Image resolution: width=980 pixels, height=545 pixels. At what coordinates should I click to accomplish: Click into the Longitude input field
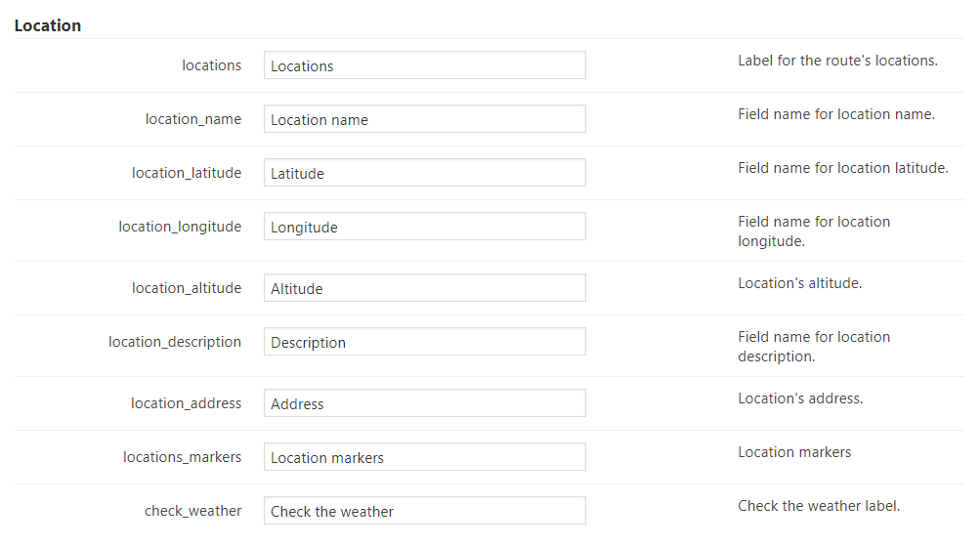pos(424,227)
